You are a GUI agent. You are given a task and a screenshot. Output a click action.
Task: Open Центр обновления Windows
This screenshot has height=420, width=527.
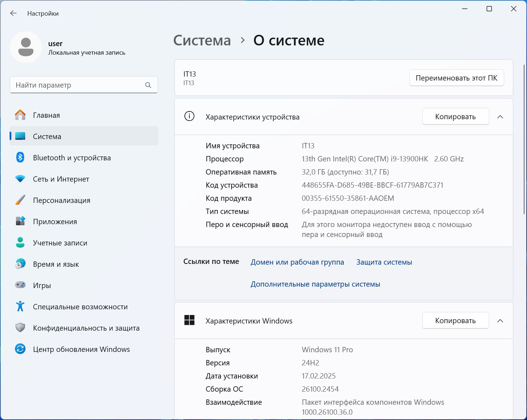tap(84, 349)
